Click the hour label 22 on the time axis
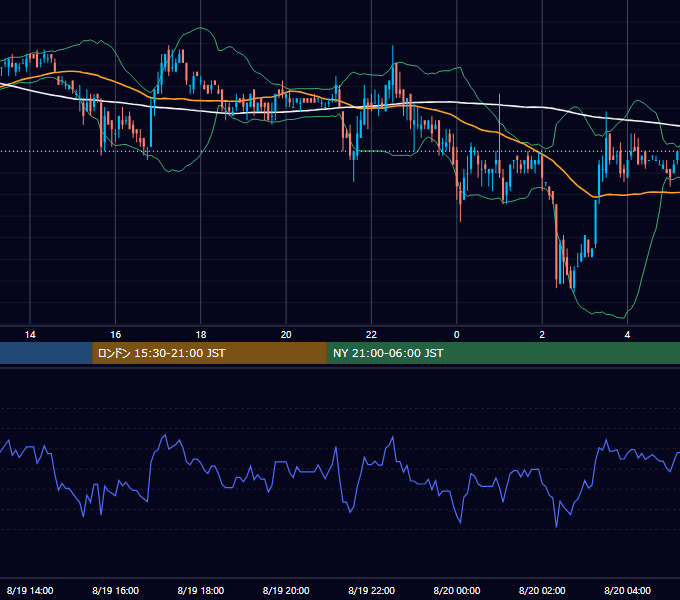Image resolution: width=680 pixels, height=600 pixels. pyautogui.click(x=371, y=335)
